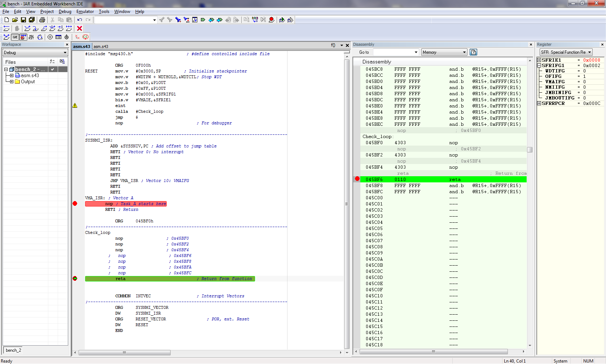Screen dimensions: 606x364
Task: Switch to the second asm.s43 editor tab
Action: coord(101,46)
